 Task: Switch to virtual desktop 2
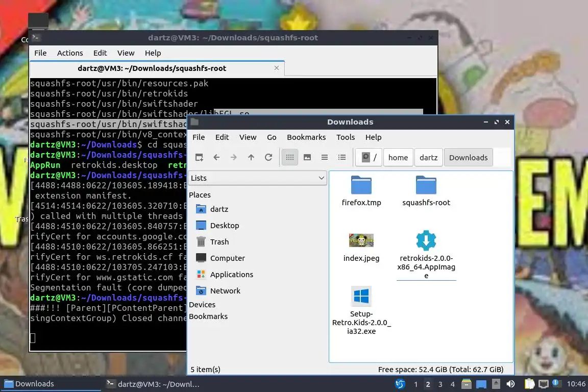click(x=428, y=384)
